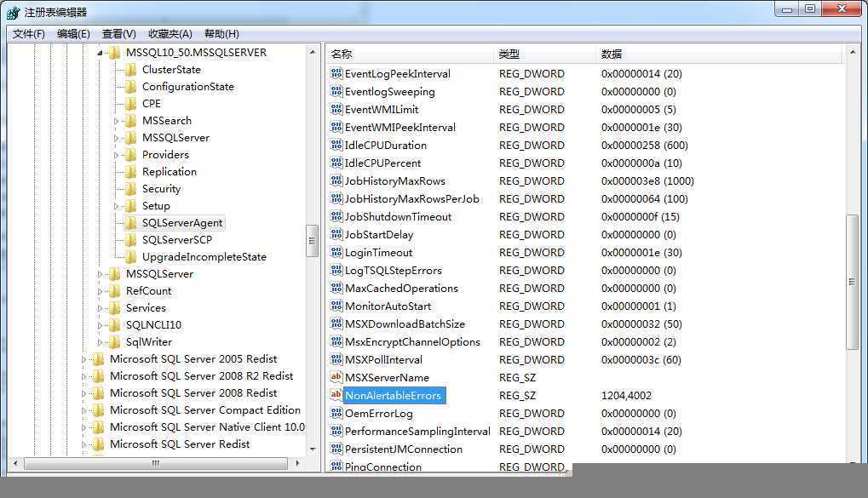Select the JobHistoryMaxRowsPerJob value name
Screen dimensions: 868x498
[412, 198]
